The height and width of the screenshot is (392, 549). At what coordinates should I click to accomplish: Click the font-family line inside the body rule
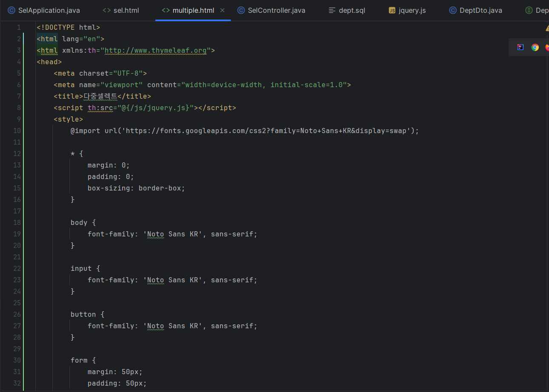[173, 234]
